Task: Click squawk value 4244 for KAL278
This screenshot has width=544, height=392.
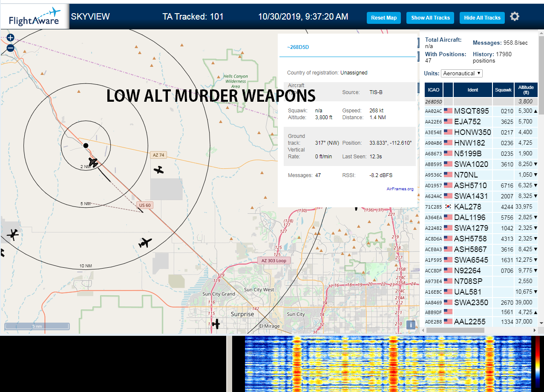Action: [507, 207]
